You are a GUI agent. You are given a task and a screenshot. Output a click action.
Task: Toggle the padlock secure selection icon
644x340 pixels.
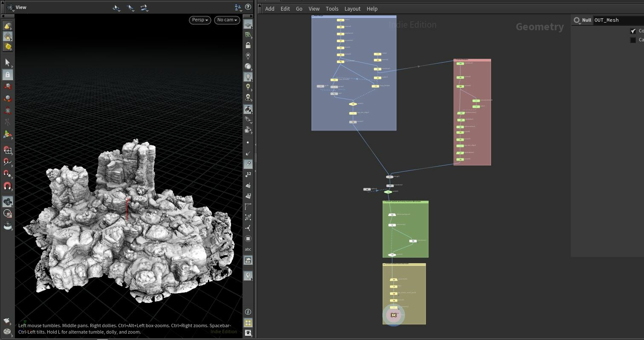click(8, 75)
